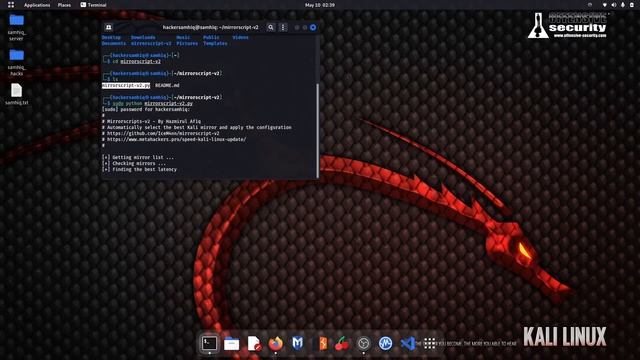Click README.md in the ls output
Screen dimensions: 640x360
pos(167,85)
